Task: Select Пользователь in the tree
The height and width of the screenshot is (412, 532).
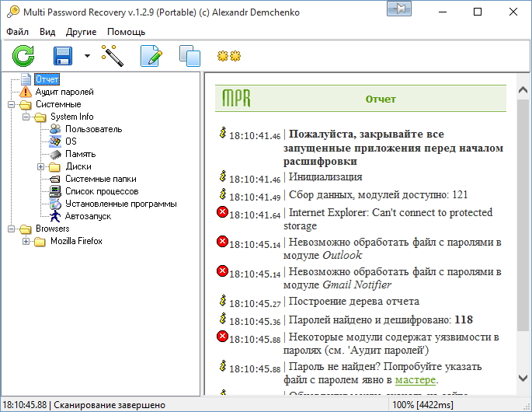Action: click(x=94, y=129)
